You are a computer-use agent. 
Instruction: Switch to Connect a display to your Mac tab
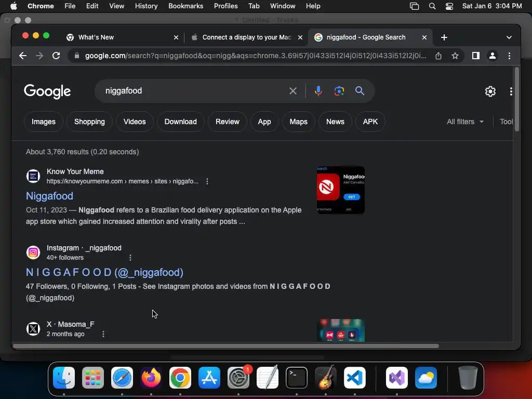[246, 37]
